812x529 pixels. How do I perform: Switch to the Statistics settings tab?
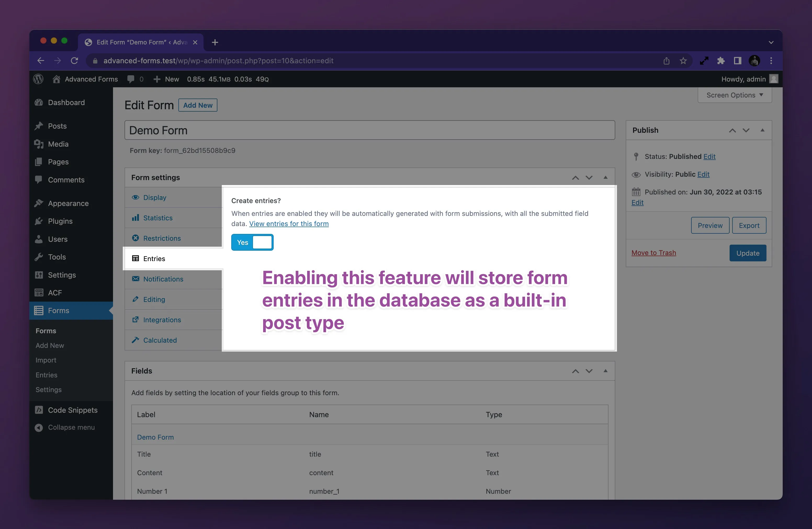click(174, 218)
